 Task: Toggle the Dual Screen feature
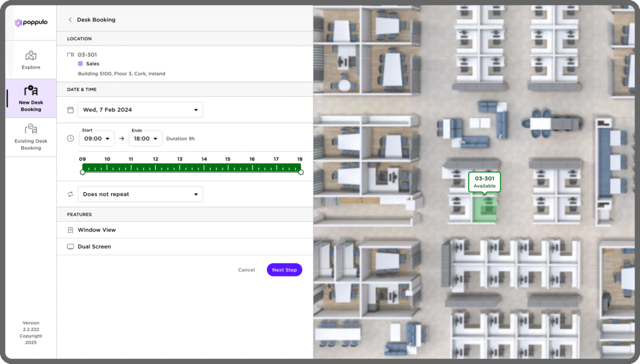94,247
